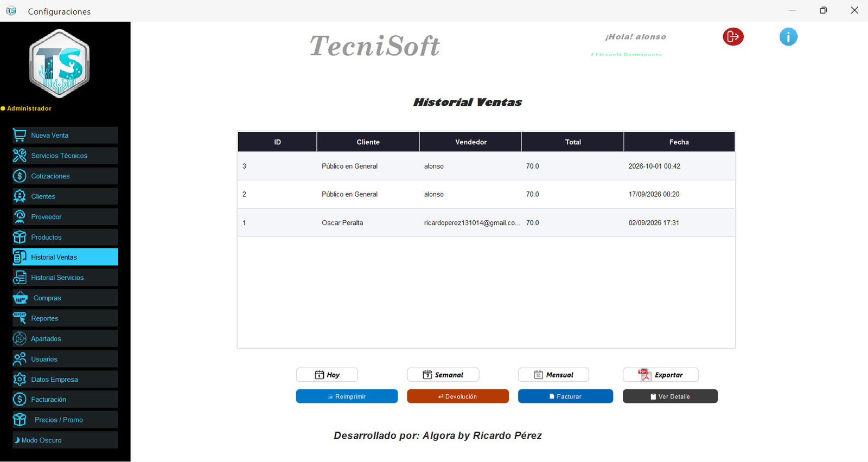
Task: Click the dollar icon beside Cotizaciones
Action: point(20,176)
